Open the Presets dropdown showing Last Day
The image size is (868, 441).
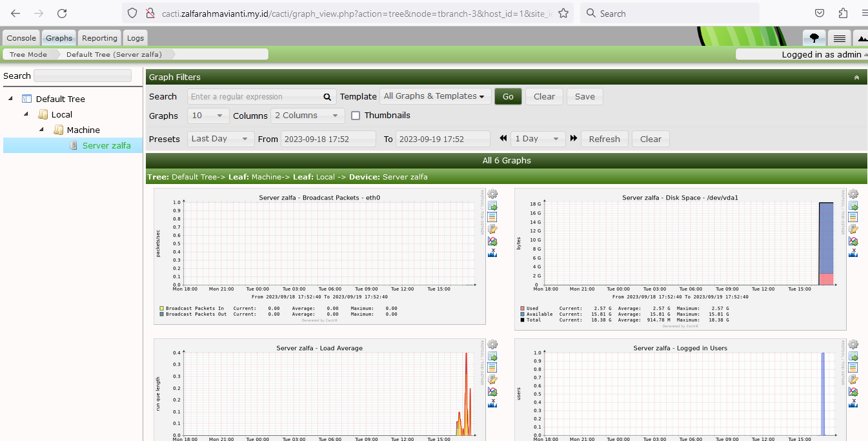[221, 139]
